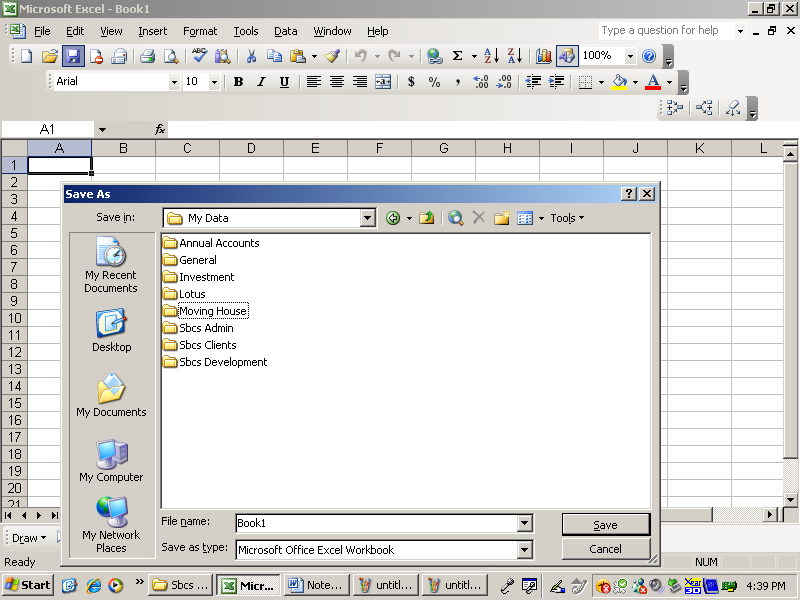Toggle Comma Style formatting
This screenshot has height=600, width=800.
click(458, 82)
